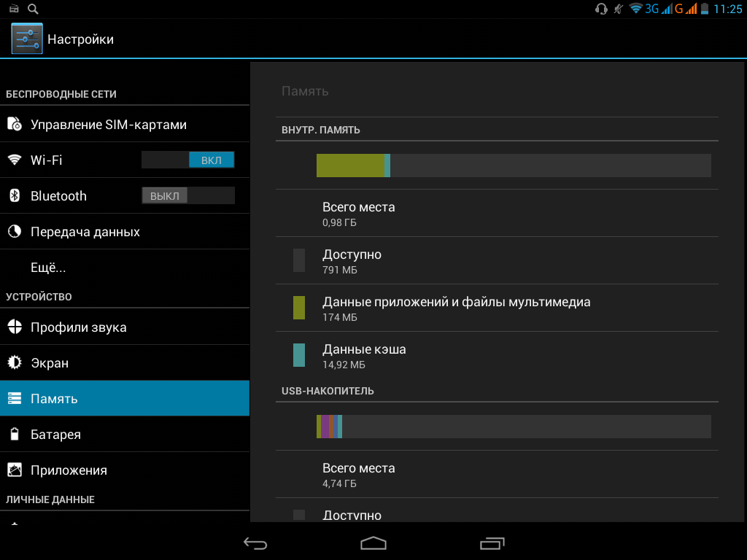
Task: Tap the battery status icon at top
Action: 705,9
